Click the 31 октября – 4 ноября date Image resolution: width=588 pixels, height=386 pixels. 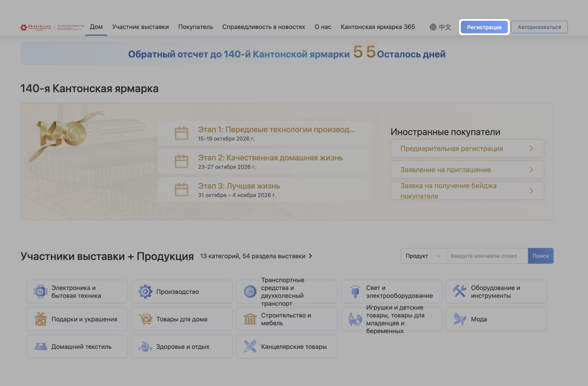(237, 195)
